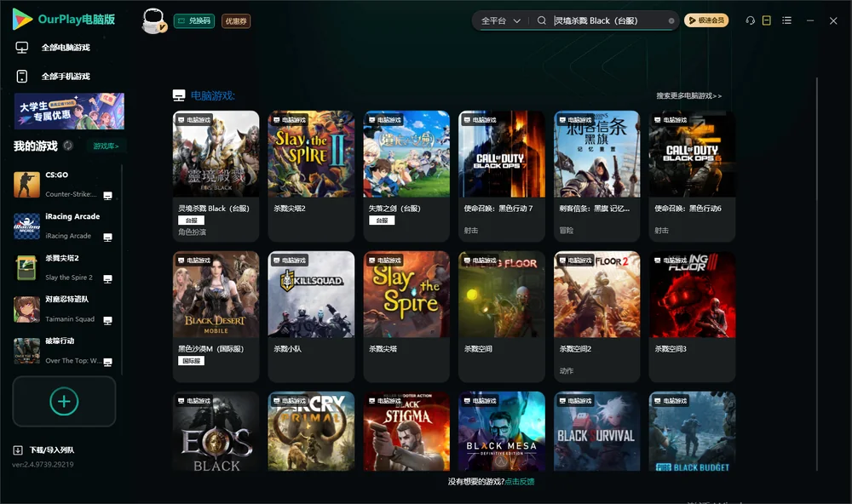Open the Killsquad game cover
This screenshot has height=504, width=852.
[x=311, y=295]
